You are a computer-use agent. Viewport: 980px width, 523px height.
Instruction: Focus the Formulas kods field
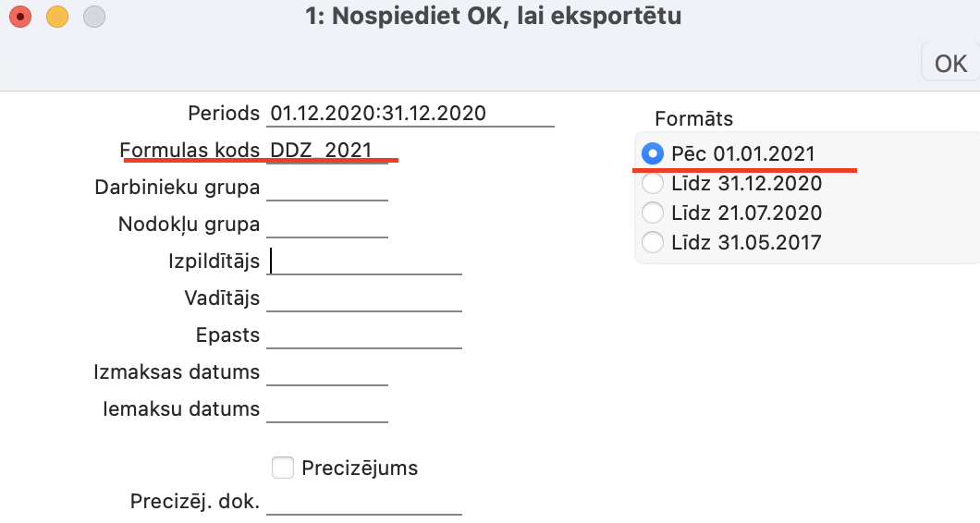coord(326,151)
